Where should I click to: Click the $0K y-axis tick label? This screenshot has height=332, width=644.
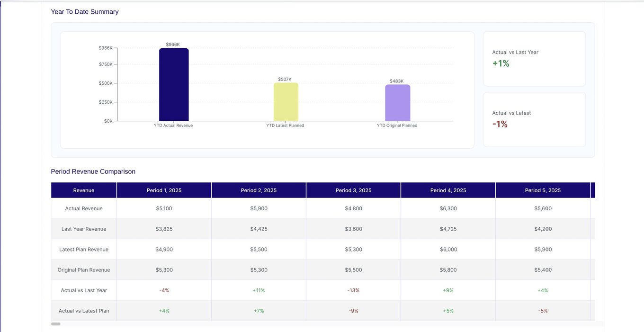tap(108, 121)
